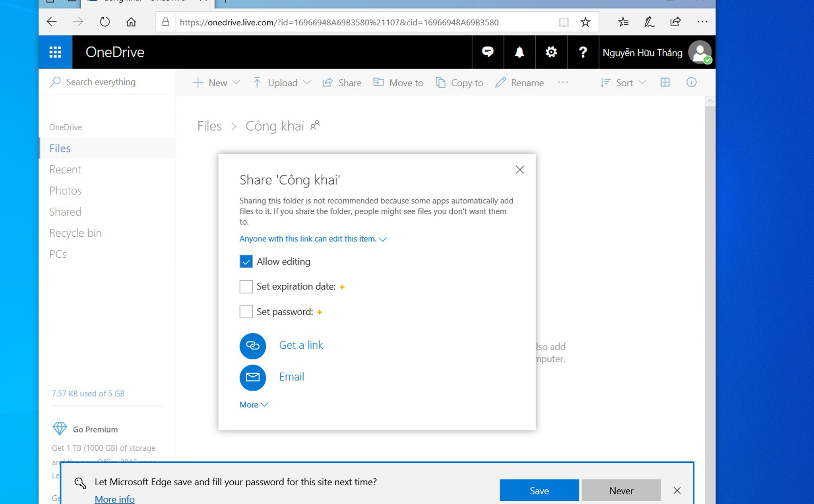814x504 pixels.
Task: Open the Add notes pen tool
Action: pos(649,22)
